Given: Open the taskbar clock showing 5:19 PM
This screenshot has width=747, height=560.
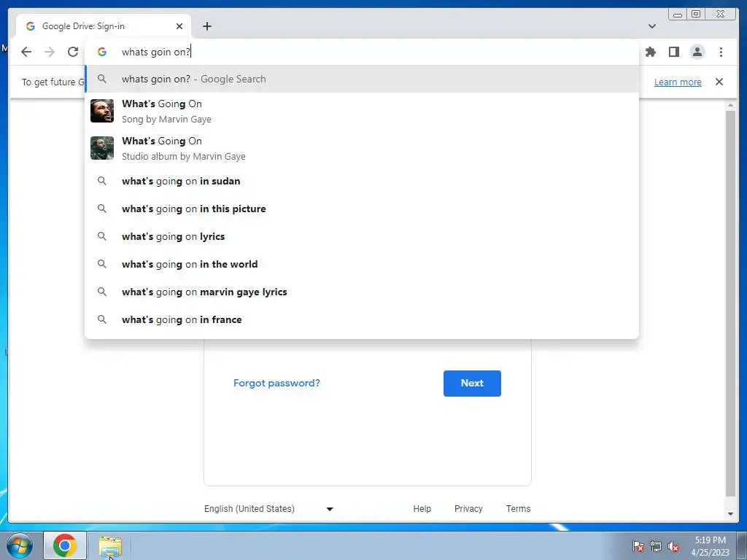Looking at the screenshot, I should (710, 546).
